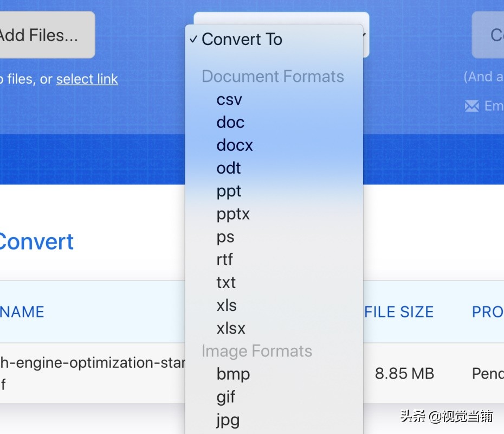The height and width of the screenshot is (434, 504).
Task: Select ppt conversion format
Action: click(x=229, y=191)
